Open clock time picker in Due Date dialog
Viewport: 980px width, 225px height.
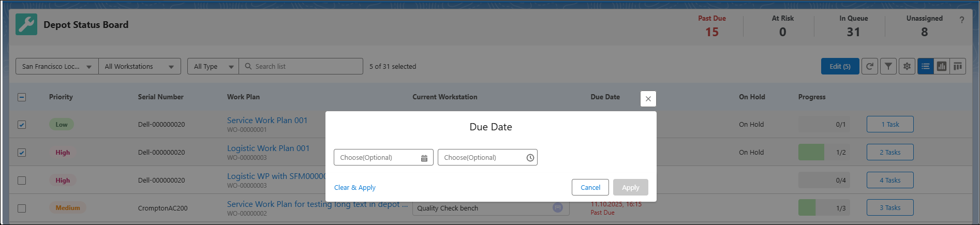pos(530,158)
